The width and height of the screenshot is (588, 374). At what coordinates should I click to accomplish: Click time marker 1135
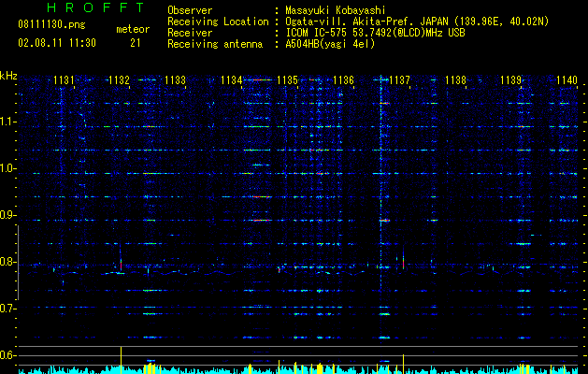pyautogui.click(x=287, y=80)
